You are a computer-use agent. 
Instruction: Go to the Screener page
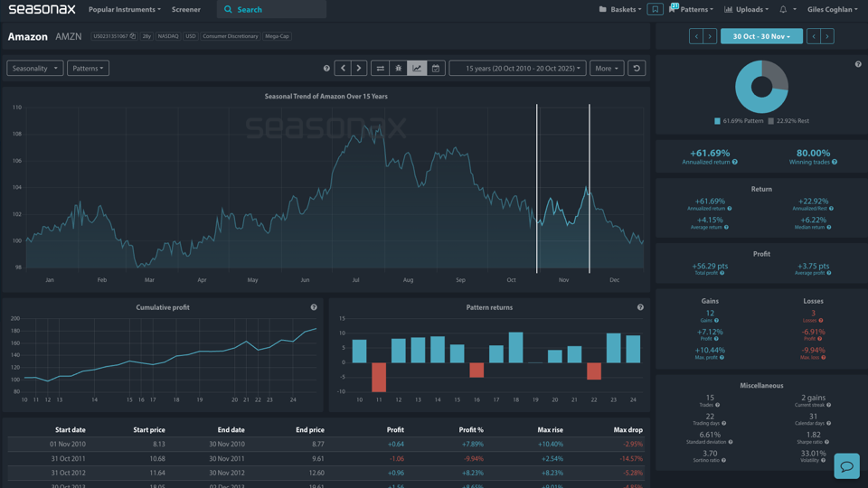point(186,9)
